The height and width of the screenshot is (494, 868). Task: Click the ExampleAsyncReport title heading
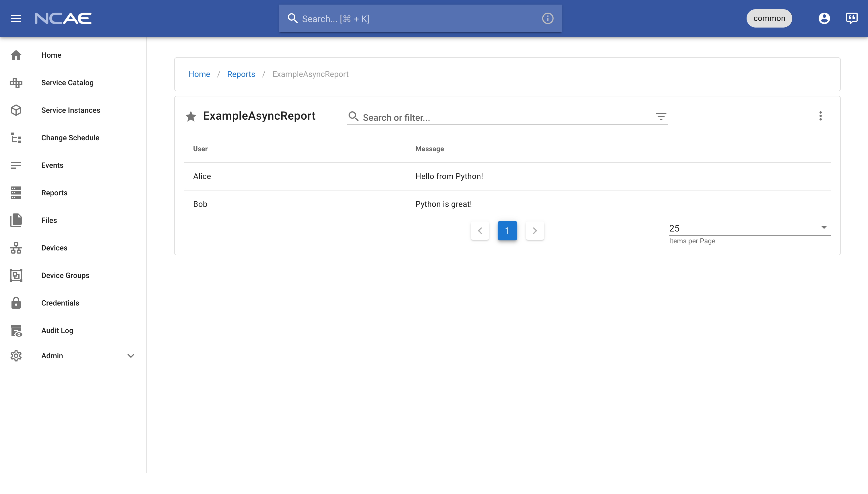pos(259,116)
